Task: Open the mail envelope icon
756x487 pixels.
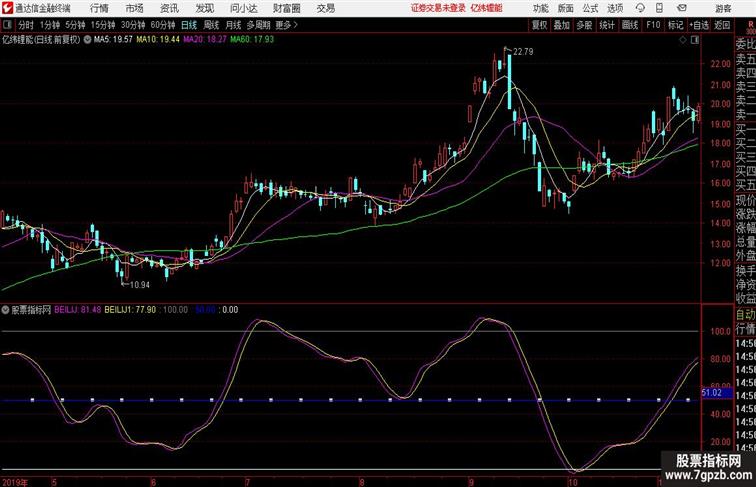Action: click(682, 8)
